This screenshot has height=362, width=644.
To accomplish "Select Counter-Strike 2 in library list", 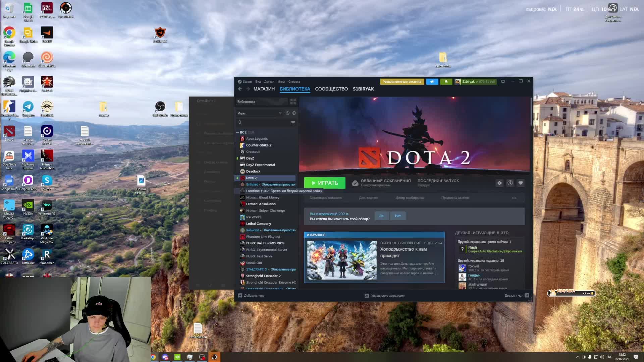I will tap(259, 145).
